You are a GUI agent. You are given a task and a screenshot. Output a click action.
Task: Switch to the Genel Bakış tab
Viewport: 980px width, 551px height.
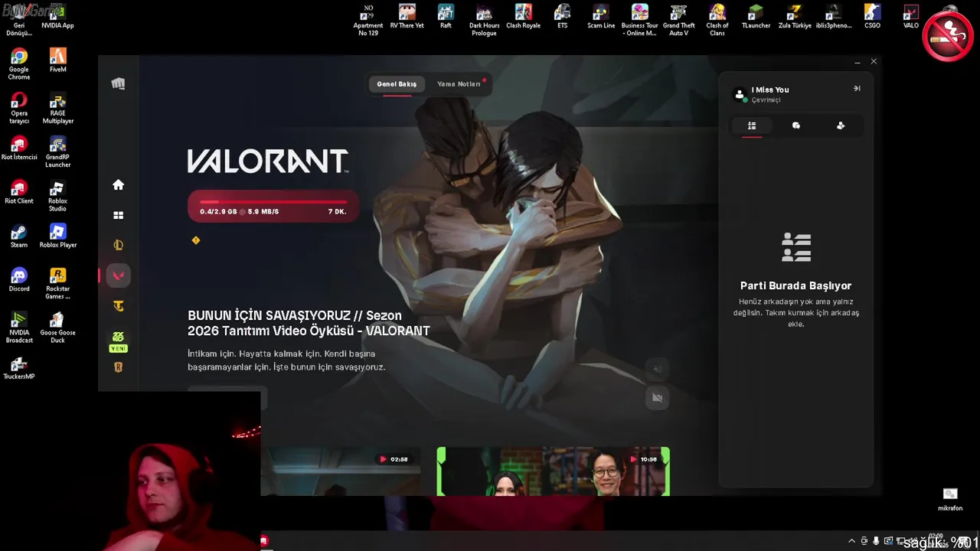[x=397, y=84]
